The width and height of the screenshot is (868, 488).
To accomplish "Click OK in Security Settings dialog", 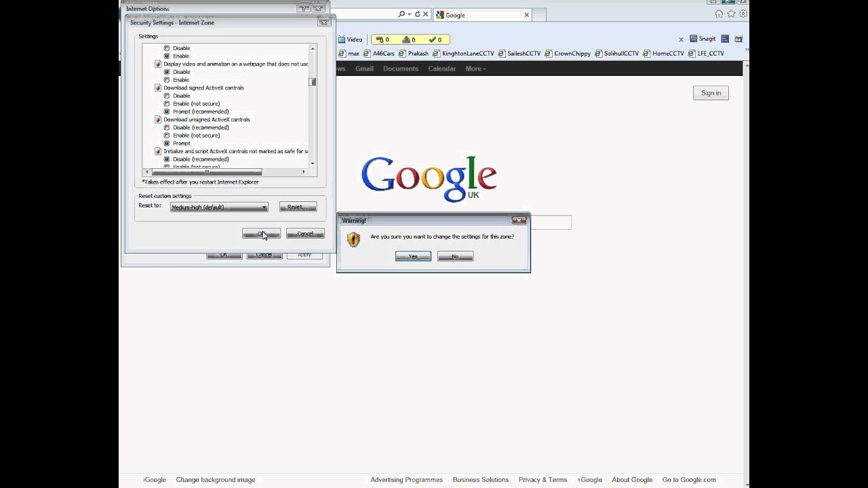I will 261,233.
